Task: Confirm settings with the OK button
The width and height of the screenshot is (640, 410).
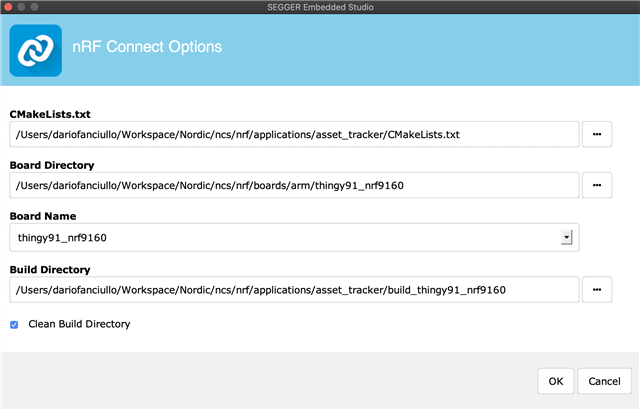Action: pos(556,381)
